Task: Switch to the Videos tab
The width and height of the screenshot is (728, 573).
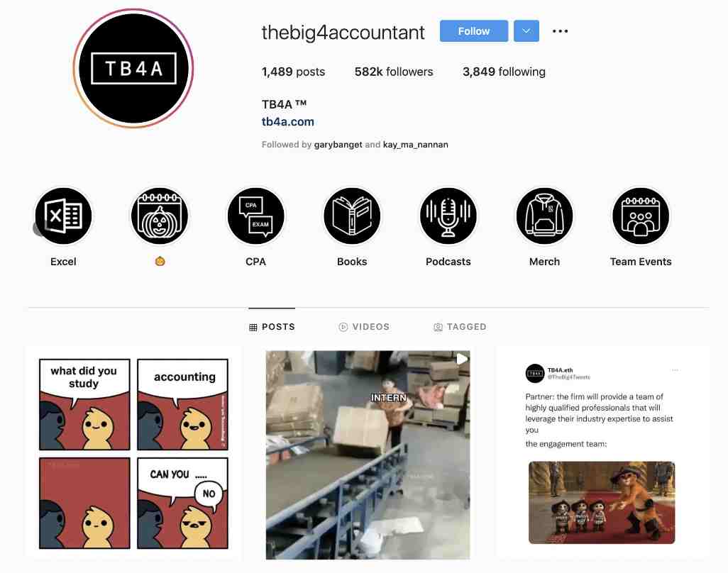Action: tap(365, 327)
